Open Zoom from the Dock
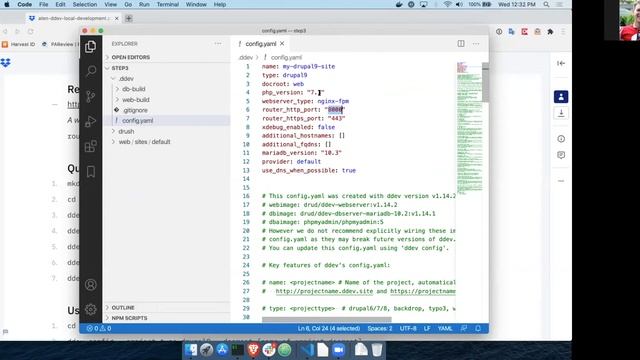 338,350
